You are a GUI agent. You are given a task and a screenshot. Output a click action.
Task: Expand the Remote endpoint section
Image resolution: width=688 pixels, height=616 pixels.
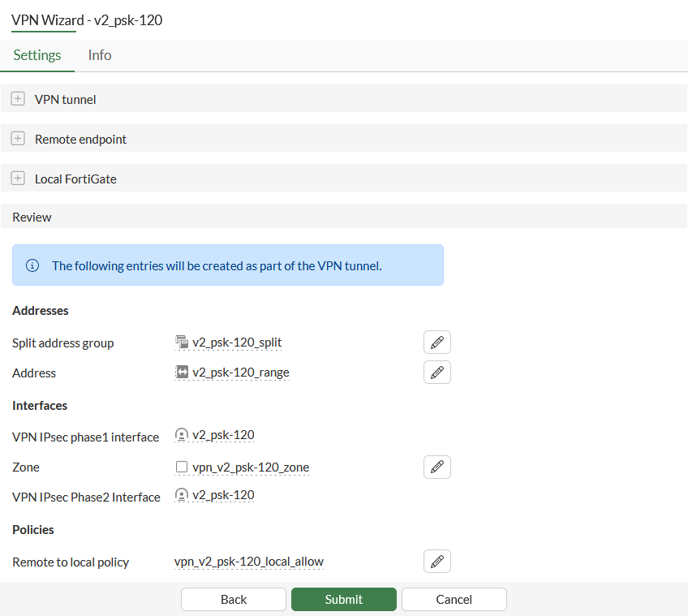pos(18,139)
